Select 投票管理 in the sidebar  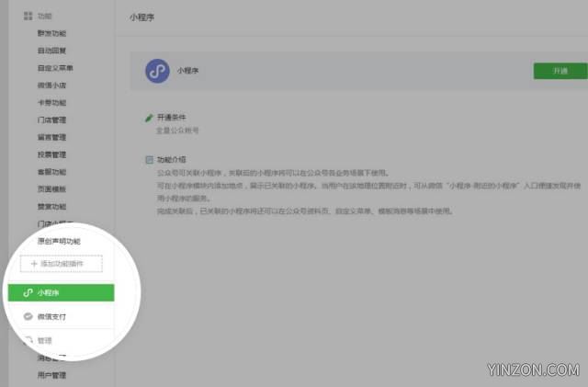[x=51, y=154]
